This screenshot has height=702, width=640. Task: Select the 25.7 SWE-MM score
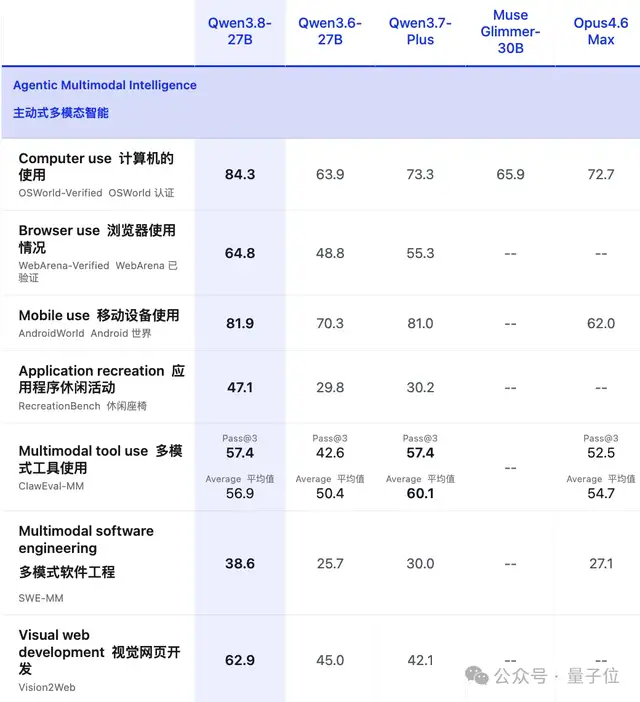(x=330, y=564)
